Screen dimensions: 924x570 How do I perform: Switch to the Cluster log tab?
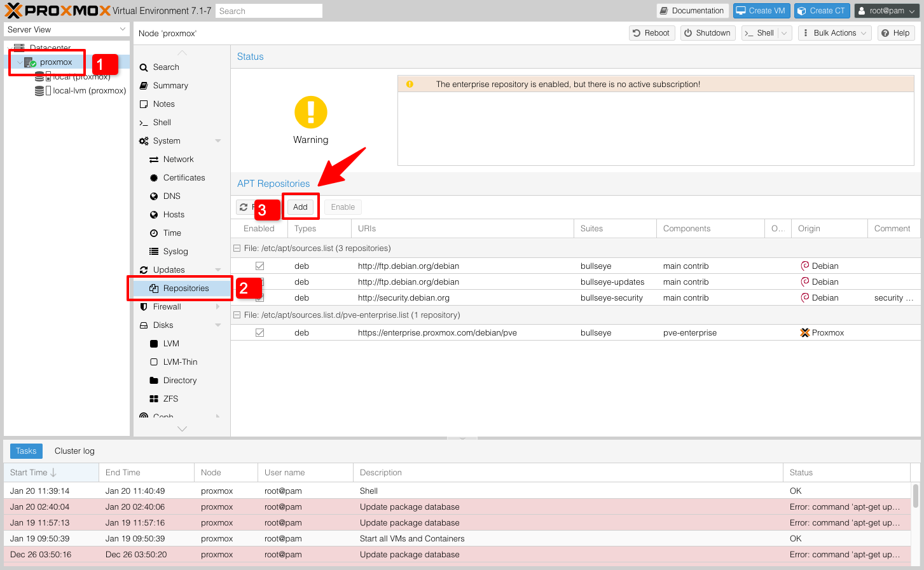[74, 451]
